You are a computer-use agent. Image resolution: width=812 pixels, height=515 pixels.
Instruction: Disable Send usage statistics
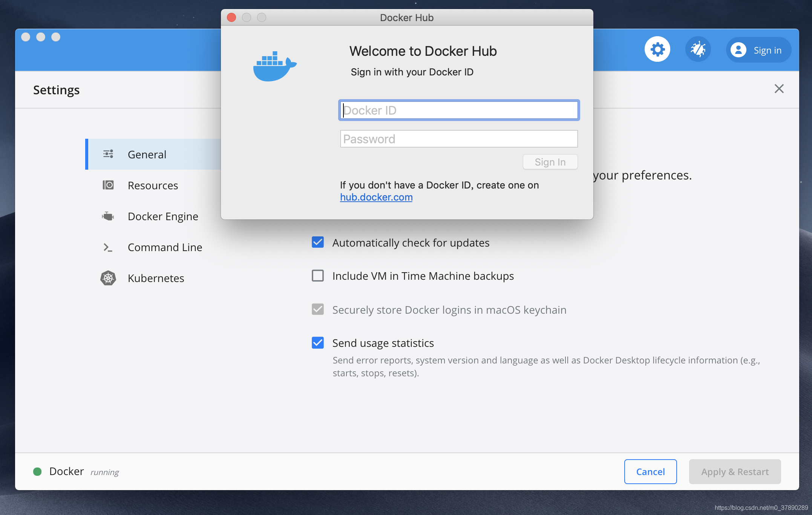[x=318, y=343]
